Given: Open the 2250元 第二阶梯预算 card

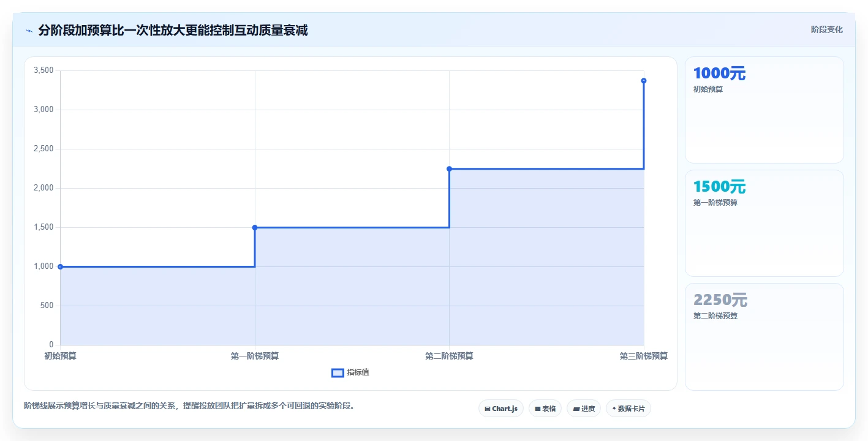Looking at the screenshot, I should 764,337.
